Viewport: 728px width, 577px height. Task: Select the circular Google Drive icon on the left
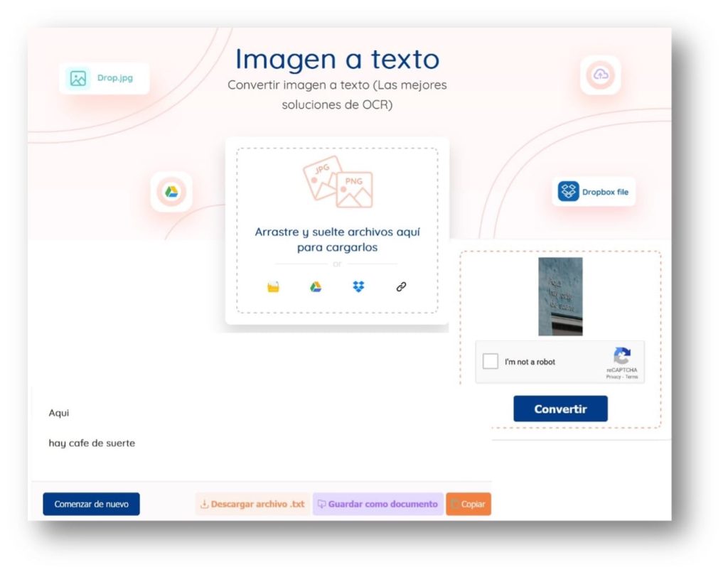tap(171, 192)
